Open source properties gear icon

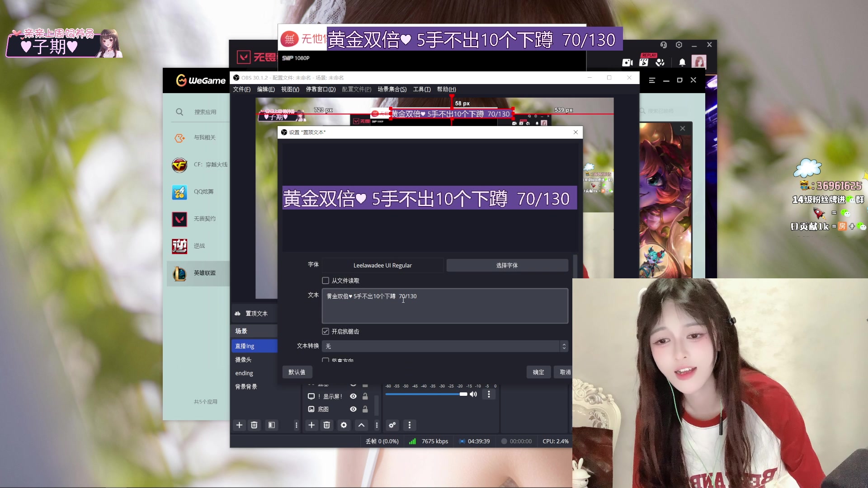pos(344,425)
